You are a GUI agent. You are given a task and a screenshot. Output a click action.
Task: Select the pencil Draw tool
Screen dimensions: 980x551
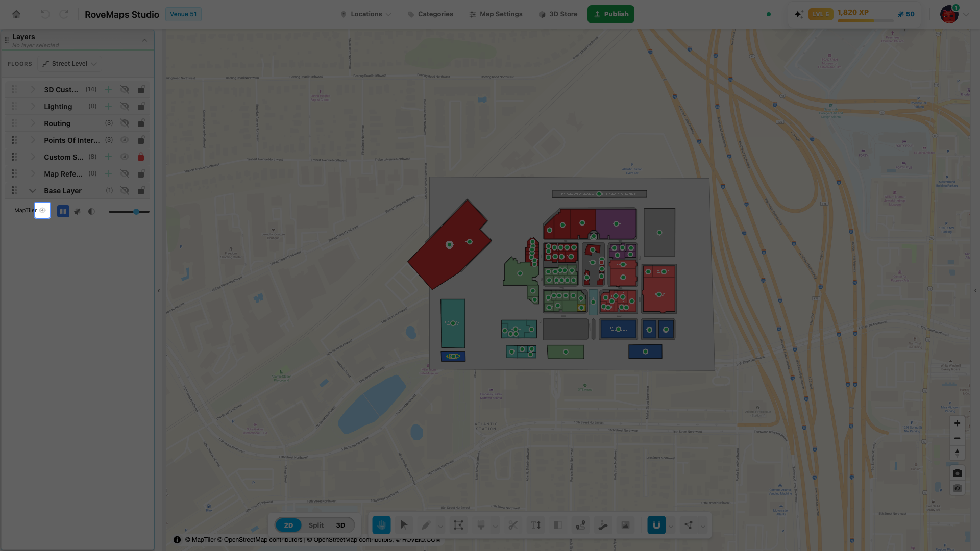pyautogui.click(x=426, y=525)
